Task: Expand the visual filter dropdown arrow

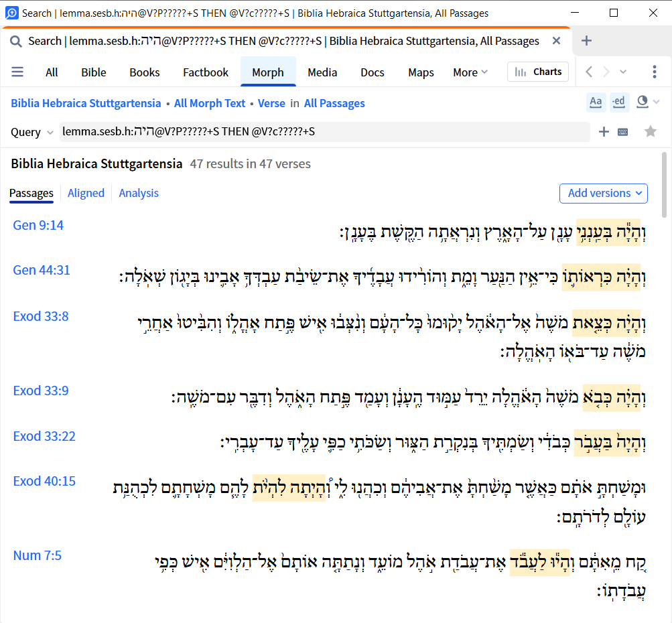Action: coord(657,102)
